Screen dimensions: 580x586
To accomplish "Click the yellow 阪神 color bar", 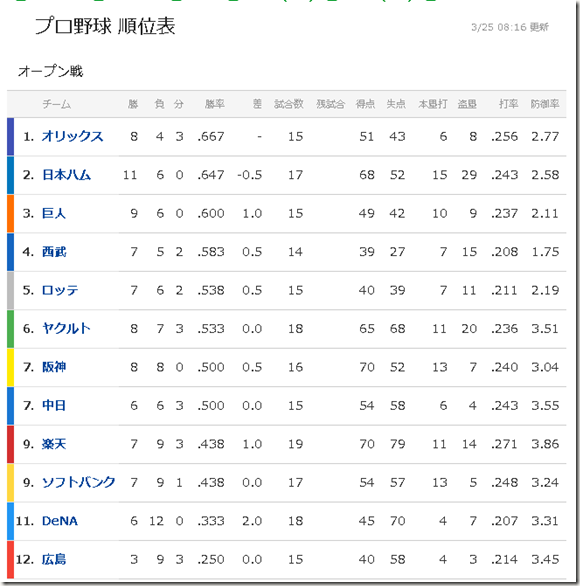I will click(x=10, y=367).
